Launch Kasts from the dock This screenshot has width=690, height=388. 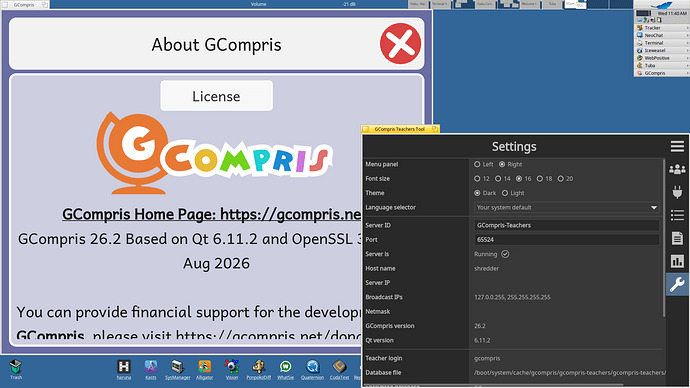point(150,370)
